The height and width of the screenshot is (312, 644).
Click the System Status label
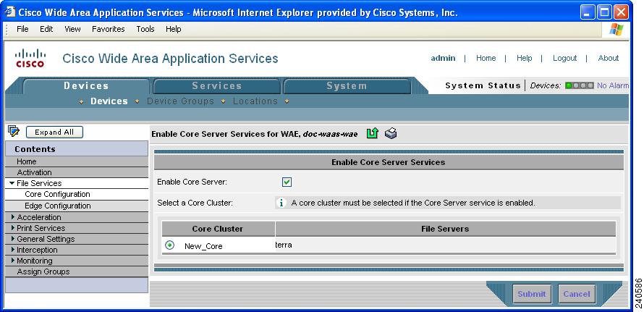[x=483, y=85]
